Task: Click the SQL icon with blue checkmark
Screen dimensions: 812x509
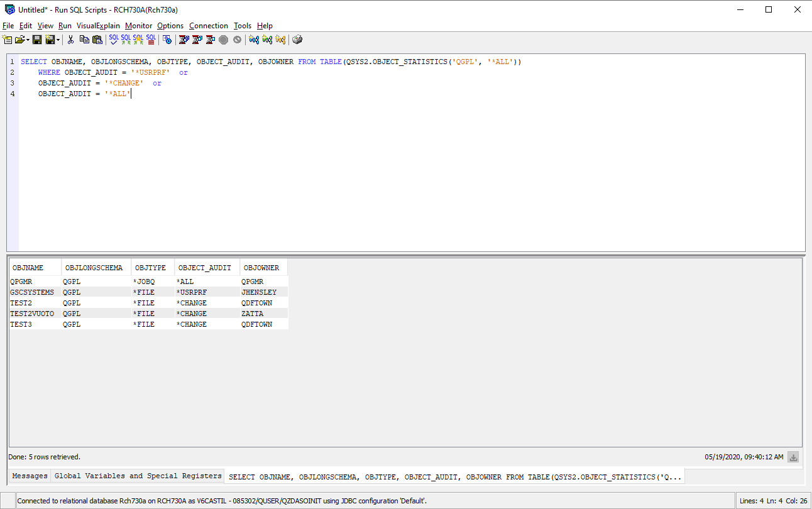Action: coord(114,40)
